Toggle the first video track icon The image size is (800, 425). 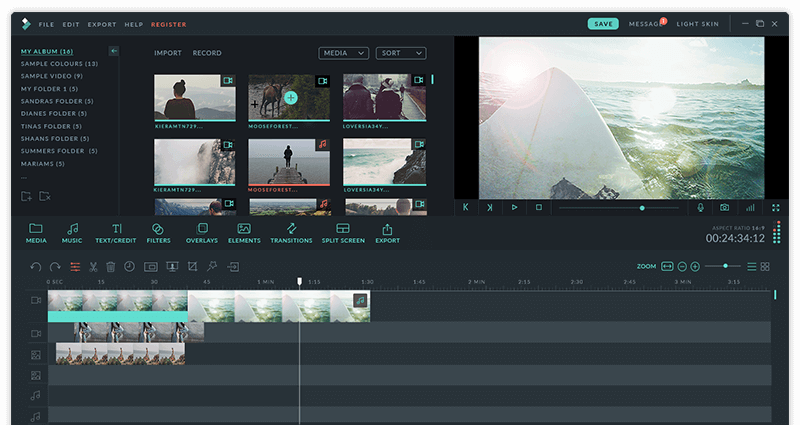click(36, 301)
